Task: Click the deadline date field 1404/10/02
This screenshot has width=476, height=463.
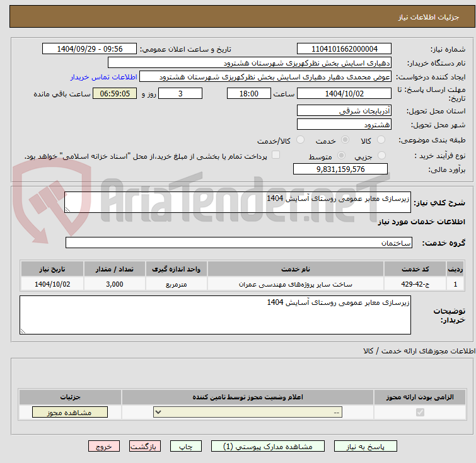Action: click(x=344, y=93)
